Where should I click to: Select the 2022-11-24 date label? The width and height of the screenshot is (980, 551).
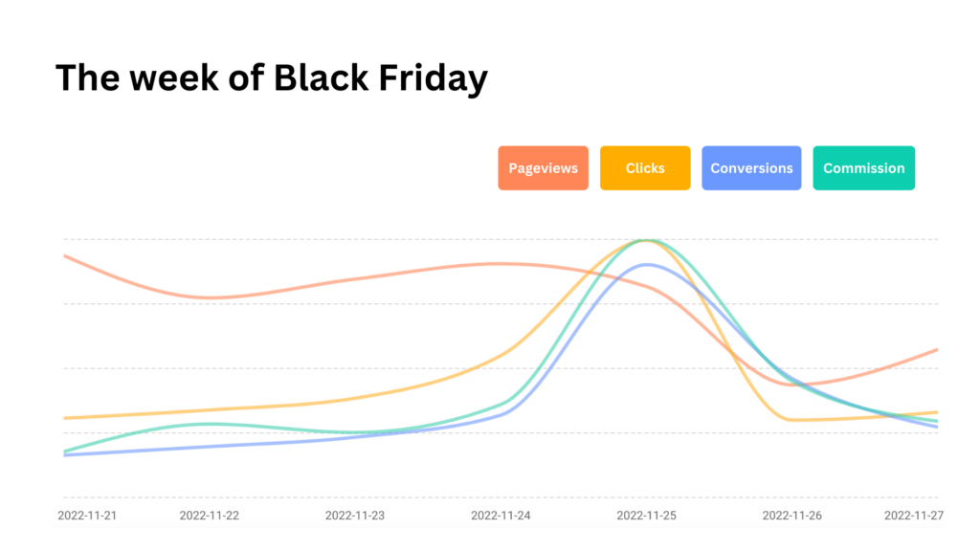click(x=501, y=516)
